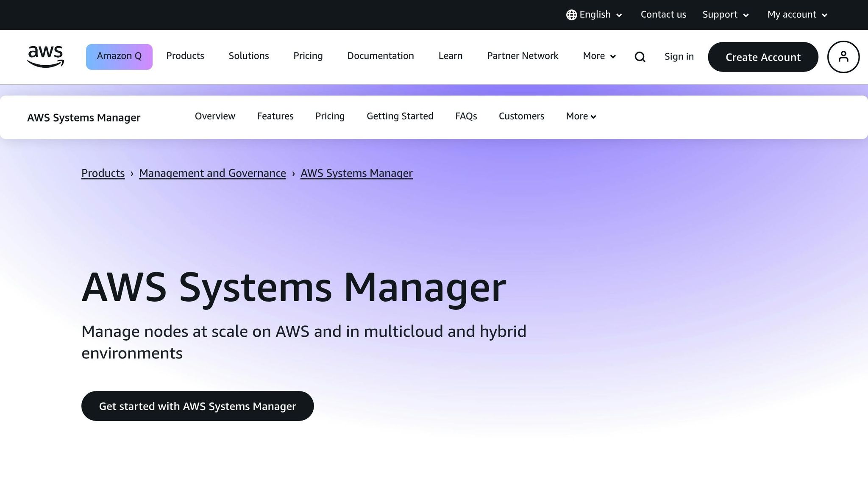Go to the Features tab
The width and height of the screenshot is (868, 488).
coord(275,116)
